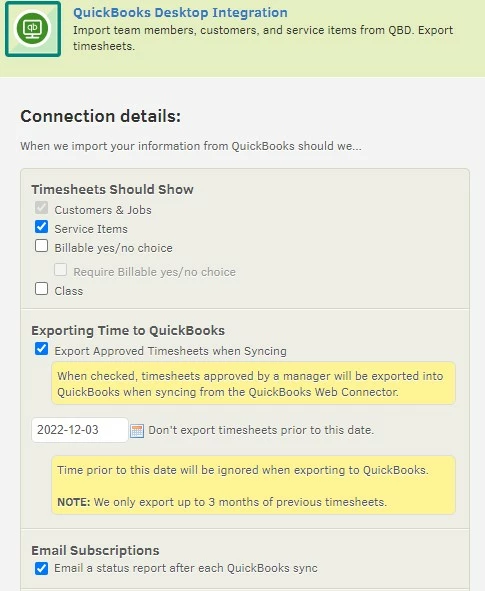The height and width of the screenshot is (591, 485).
Task: Click the QuickBooks Desktop logo icon
Action: (33, 29)
